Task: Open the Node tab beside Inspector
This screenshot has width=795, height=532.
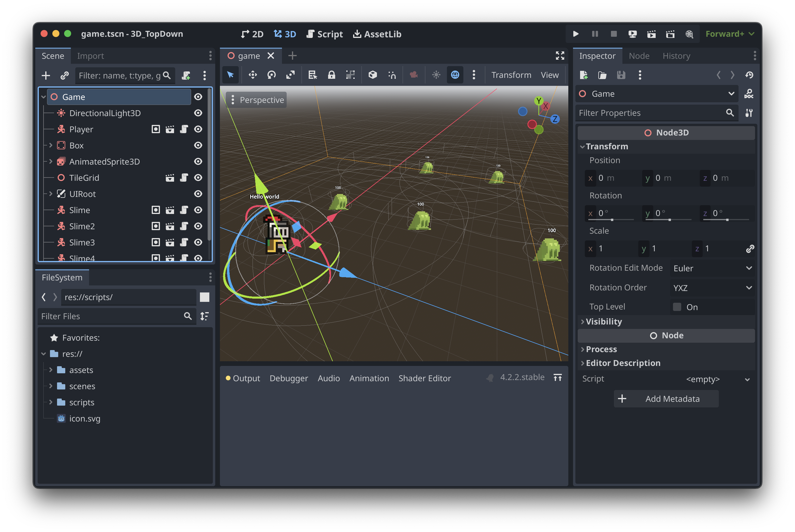Action: (639, 56)
